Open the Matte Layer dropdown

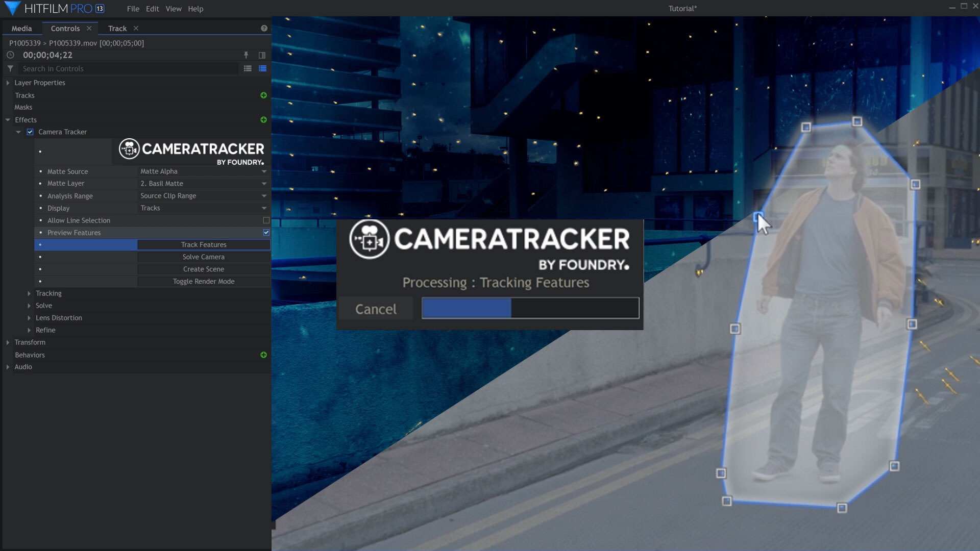204,184
